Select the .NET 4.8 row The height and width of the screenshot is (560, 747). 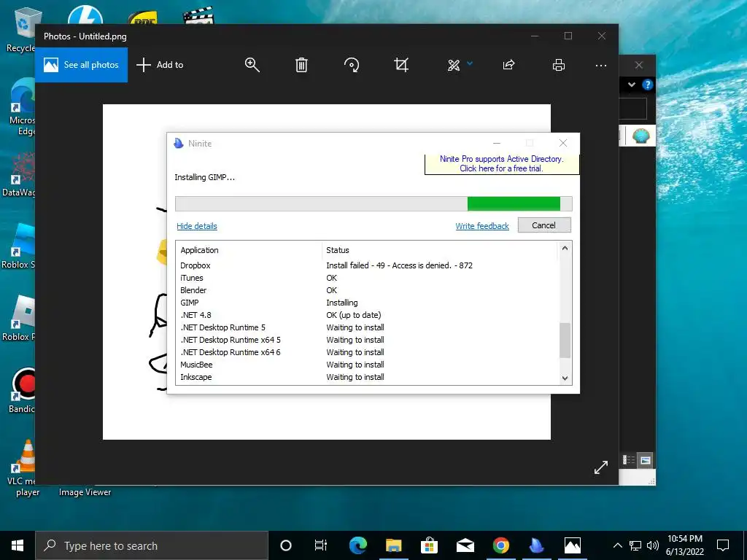click(x=368, y=315)
